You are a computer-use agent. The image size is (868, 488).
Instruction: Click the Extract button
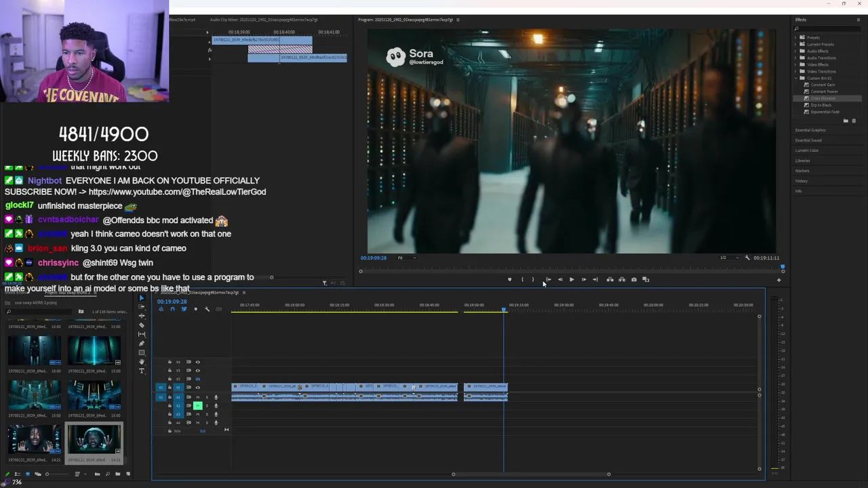pyautogui.click(x=622, y=279)
